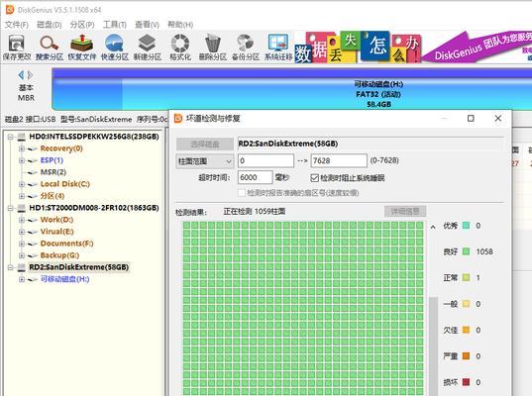Click the Details (详细信息) button

click(405, 211)
